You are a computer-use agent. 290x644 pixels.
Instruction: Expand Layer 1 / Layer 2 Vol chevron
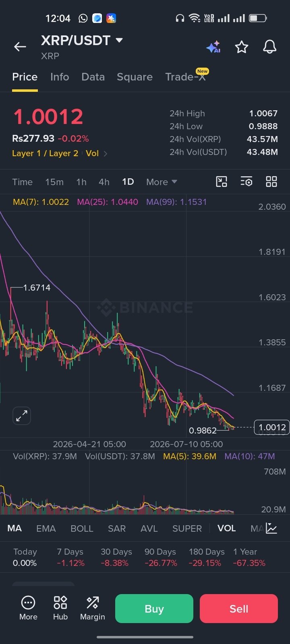[x=106, y=153]
